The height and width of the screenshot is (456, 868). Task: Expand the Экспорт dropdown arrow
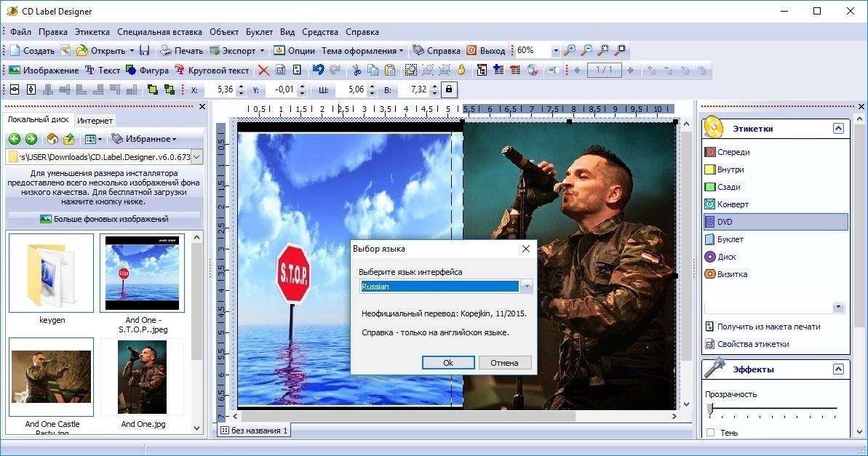(x=263, y=50)
